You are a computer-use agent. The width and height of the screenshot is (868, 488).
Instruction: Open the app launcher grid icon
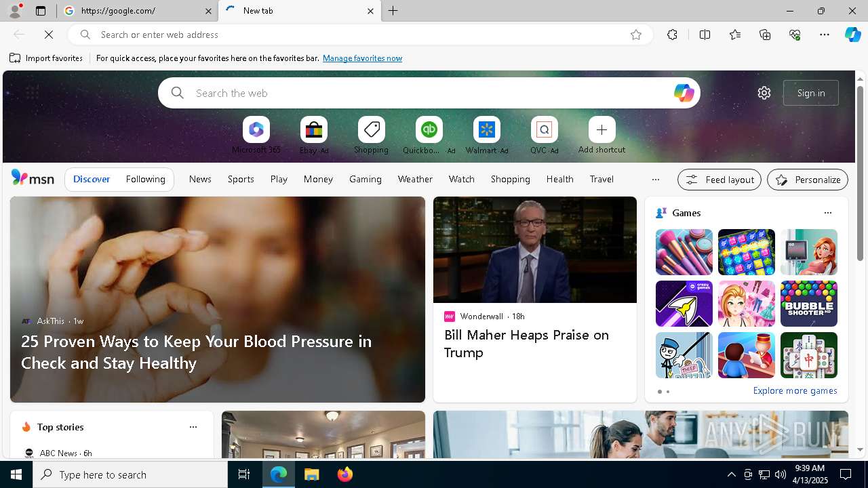coord(32,92)
